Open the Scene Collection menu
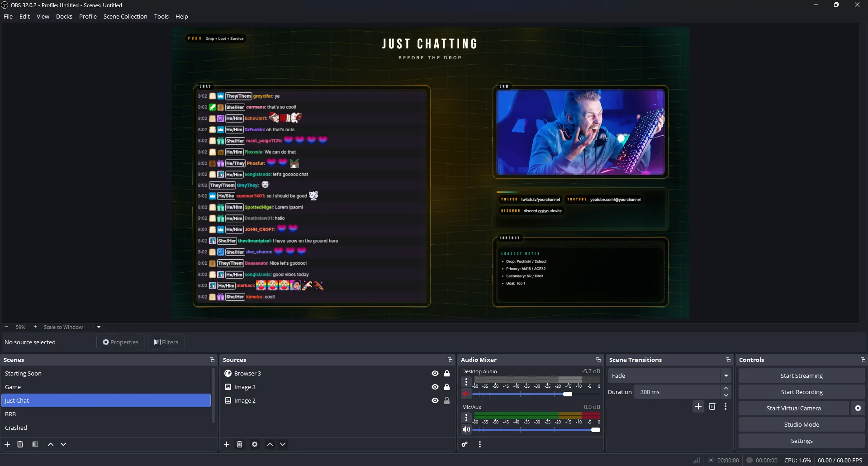This screenshot has width=868, height=466. (x=126, y=16)
